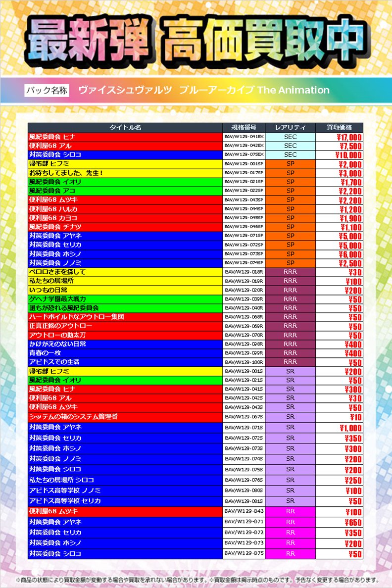Screen dimensions: 392x588
Task: Select the title かけがえのない日常
Action: click(x=57, y=344)
